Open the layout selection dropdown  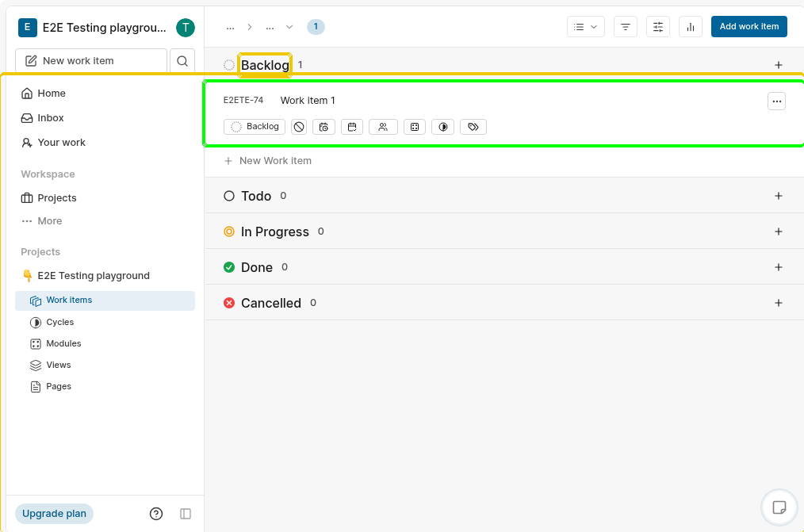click(x=585, y=26)
